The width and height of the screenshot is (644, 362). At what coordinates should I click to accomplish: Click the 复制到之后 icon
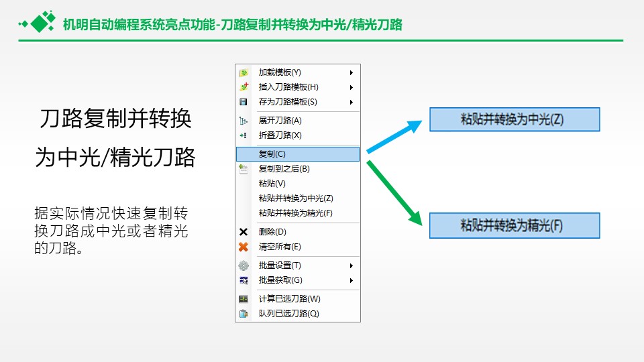[x=243, y=169]
